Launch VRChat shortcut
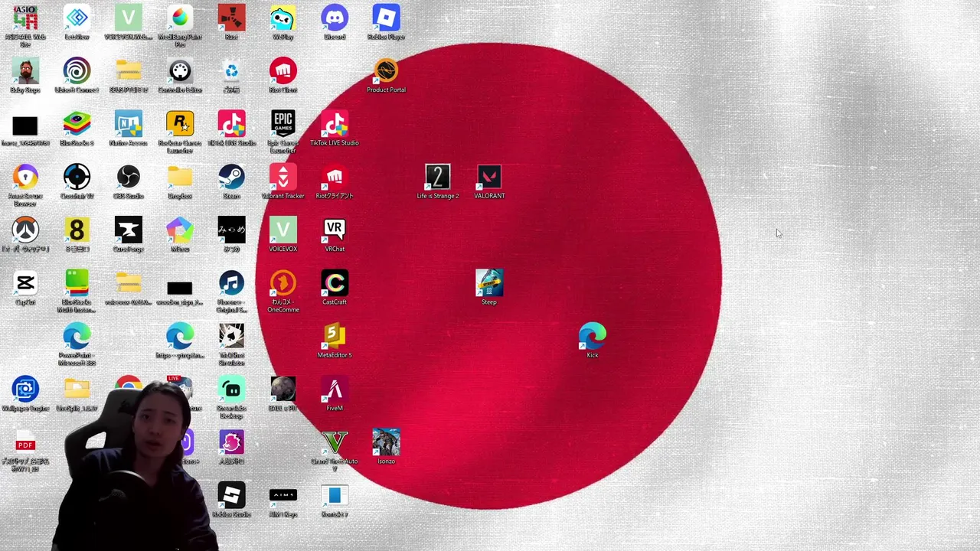The height and width of the screenshot is (551, 980). [335, 230]
